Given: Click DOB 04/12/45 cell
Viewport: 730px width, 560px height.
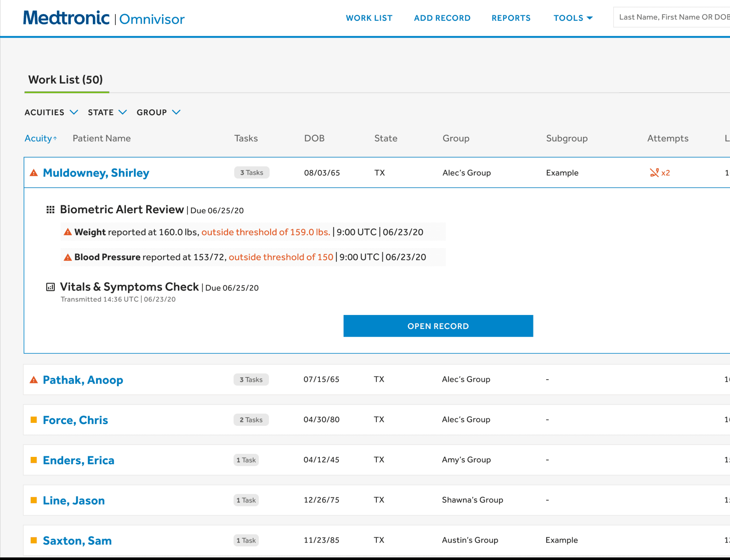Looking at the screenshot, I should 321,460.
